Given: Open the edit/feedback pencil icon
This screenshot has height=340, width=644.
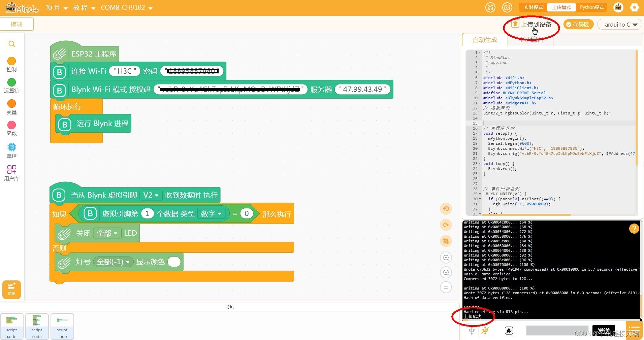Looking at the screenshot, I should (x=507, y=7).
